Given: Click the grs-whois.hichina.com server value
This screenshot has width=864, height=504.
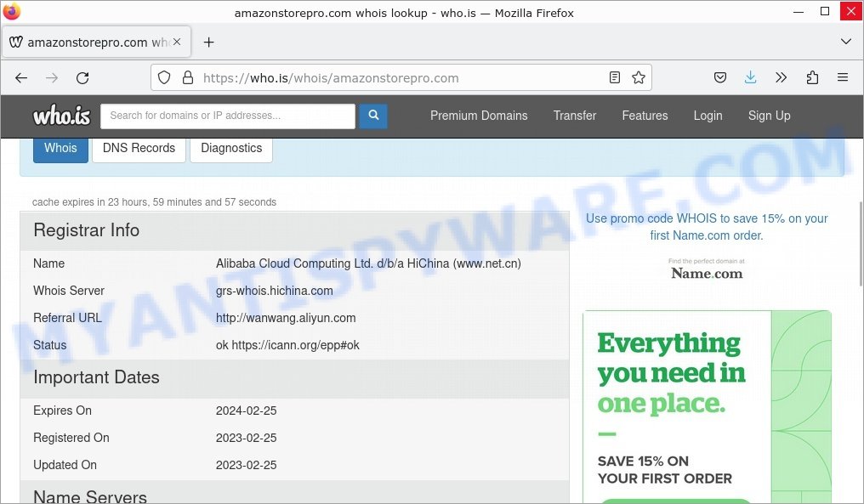Looking at the screenshot, I should point(275,291).
